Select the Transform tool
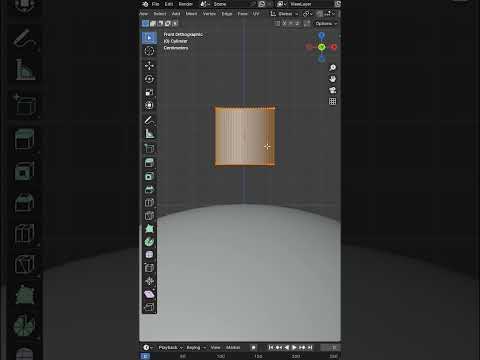 click(x=149, y=105)
